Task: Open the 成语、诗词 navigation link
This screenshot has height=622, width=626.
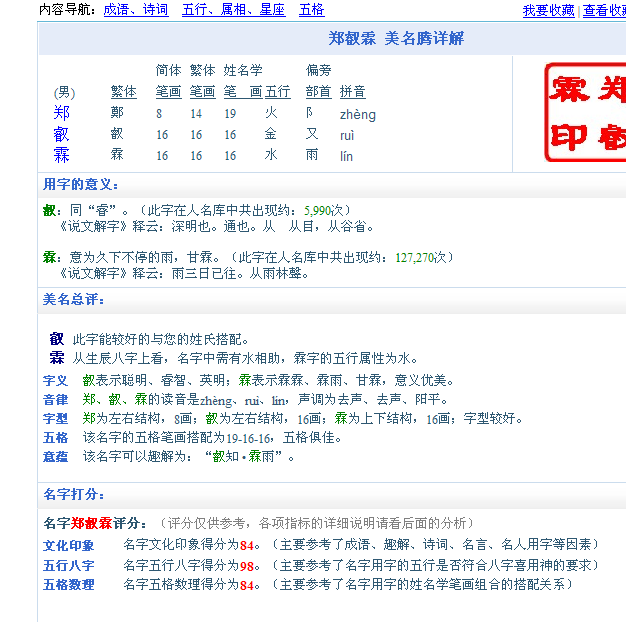Action: (136, 9)
